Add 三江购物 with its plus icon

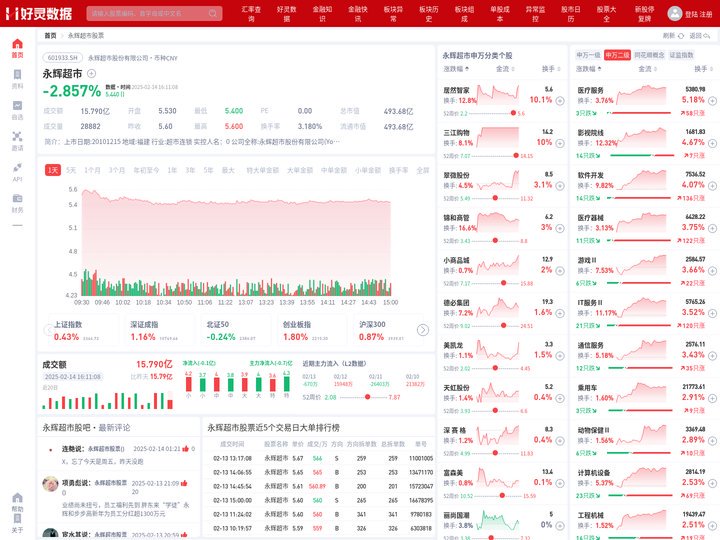point(560,143)
